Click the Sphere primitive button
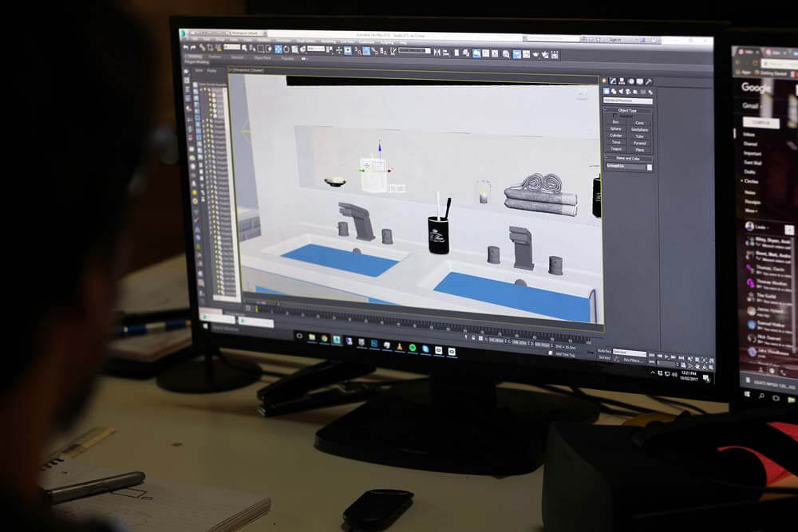Viewport: 798px width, 532px height. pos(616,128)
